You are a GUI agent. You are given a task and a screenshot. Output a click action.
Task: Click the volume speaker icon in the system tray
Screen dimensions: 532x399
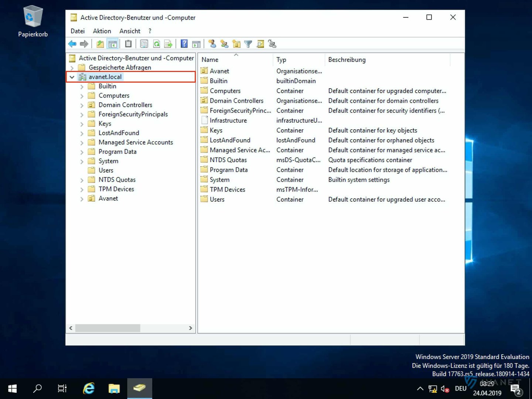(x=445, y=389)
